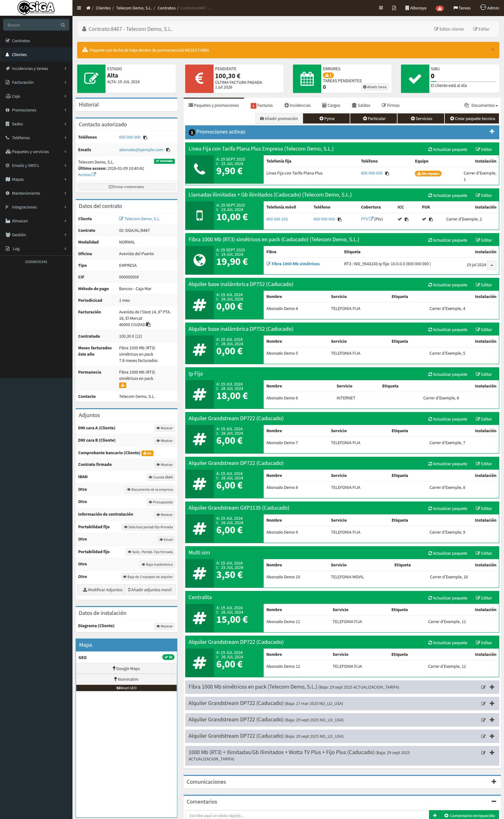Expand the Comunicaciones section

494,782
